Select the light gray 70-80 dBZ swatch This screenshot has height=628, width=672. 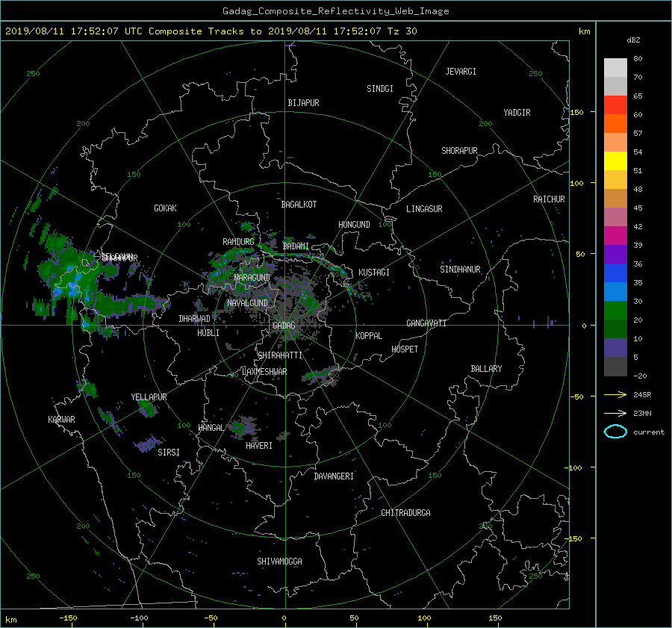[x=615, y=67]
